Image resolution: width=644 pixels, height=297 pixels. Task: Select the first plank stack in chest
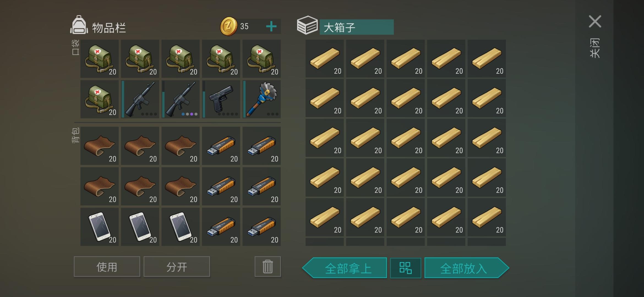[x=324, y=58]
